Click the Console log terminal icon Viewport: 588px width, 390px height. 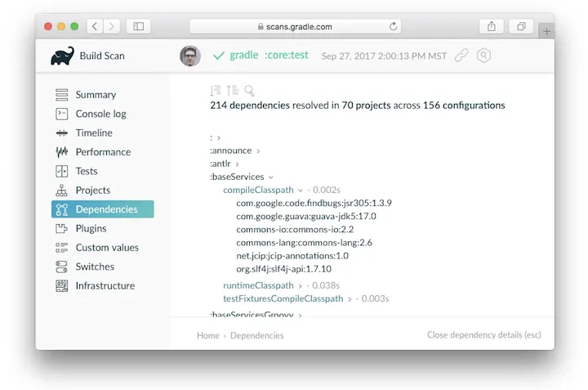point(62,114)
